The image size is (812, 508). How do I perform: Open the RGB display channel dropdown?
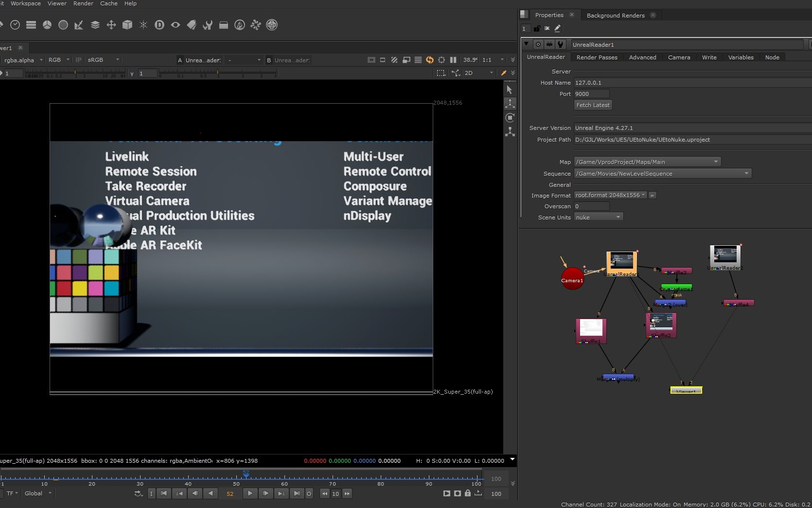tap(59, 60)
